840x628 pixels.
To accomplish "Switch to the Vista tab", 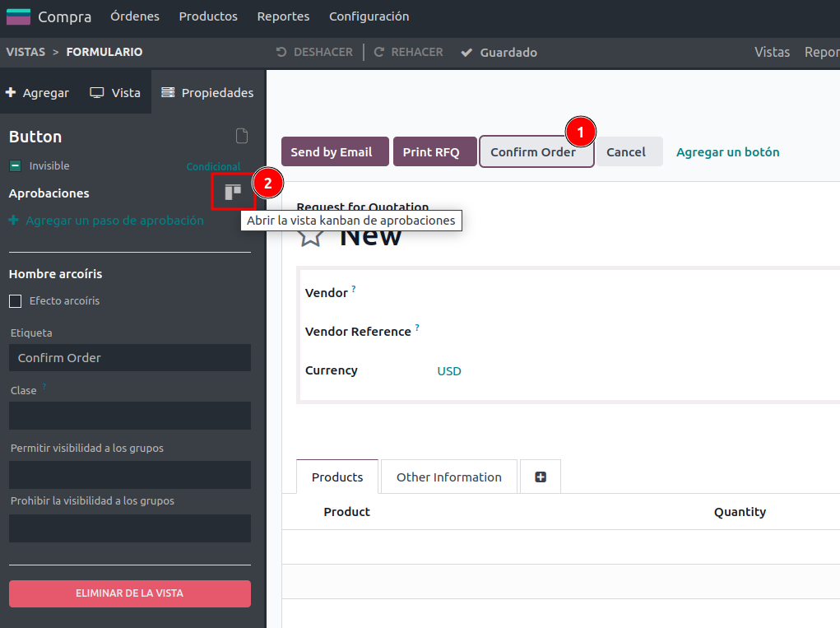I will pos(115,93).
